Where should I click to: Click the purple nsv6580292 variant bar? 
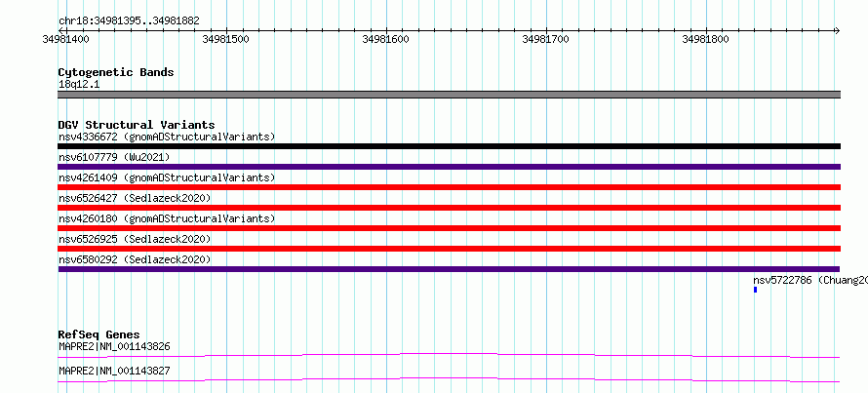(x=449, y=269)
